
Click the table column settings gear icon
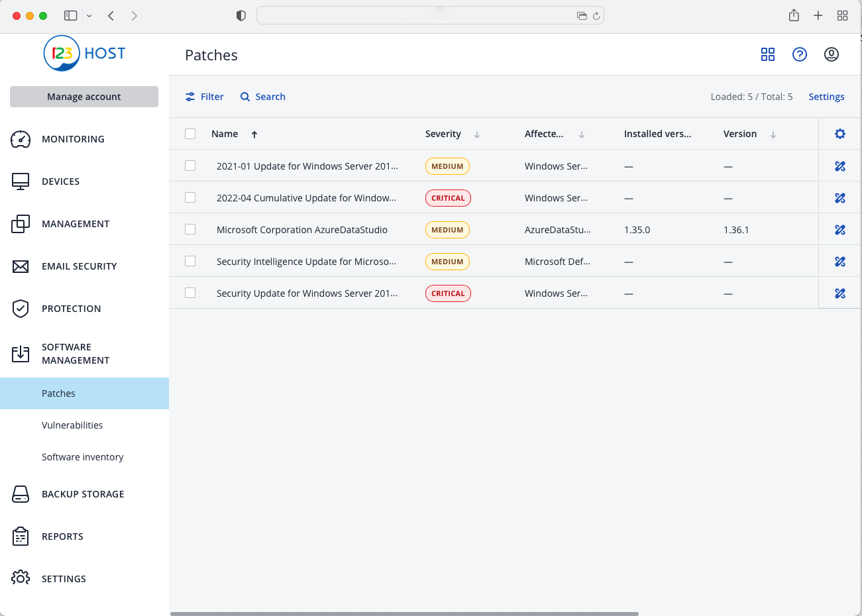839,134
